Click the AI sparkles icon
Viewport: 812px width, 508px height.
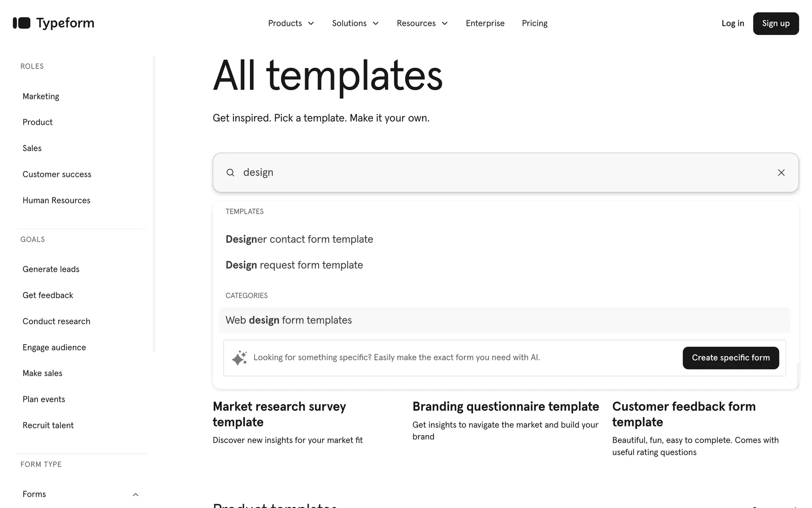[x=239, y=358]
